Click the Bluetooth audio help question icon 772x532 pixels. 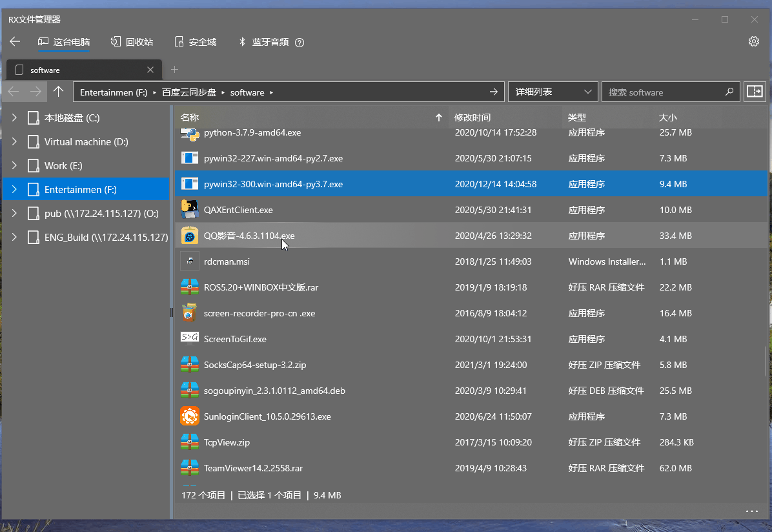(300, 43)
